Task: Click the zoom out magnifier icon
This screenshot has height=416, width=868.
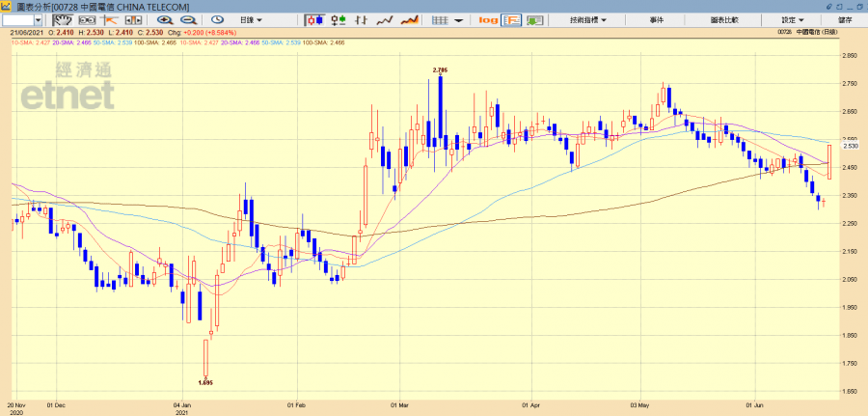Action: [x=188, y=20]
